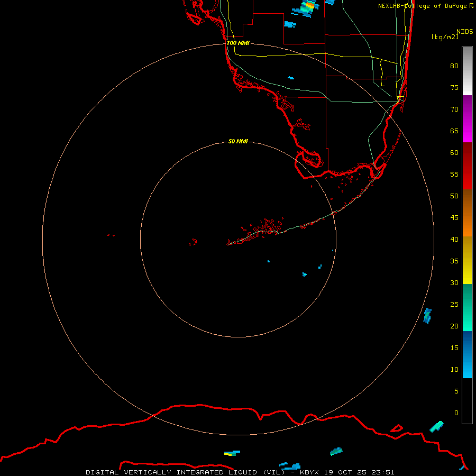Click the NEXLAB-College of DuPage label
Screen dimensions: 476x476
[425, 6]
